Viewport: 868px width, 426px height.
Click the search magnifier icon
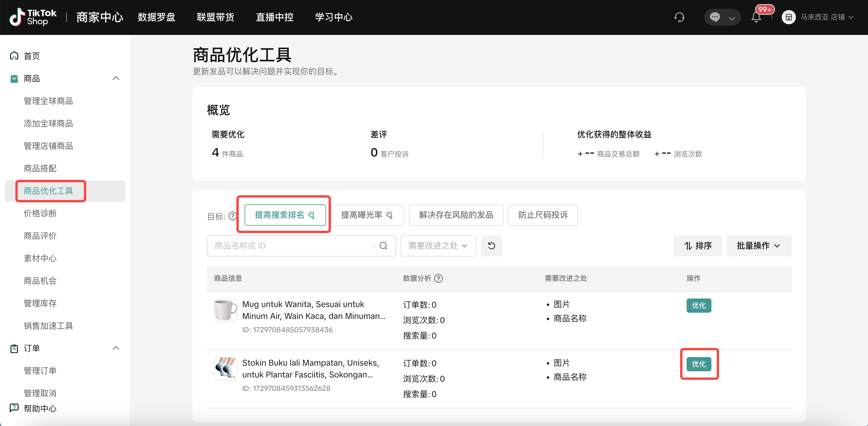tap(383, 246)
